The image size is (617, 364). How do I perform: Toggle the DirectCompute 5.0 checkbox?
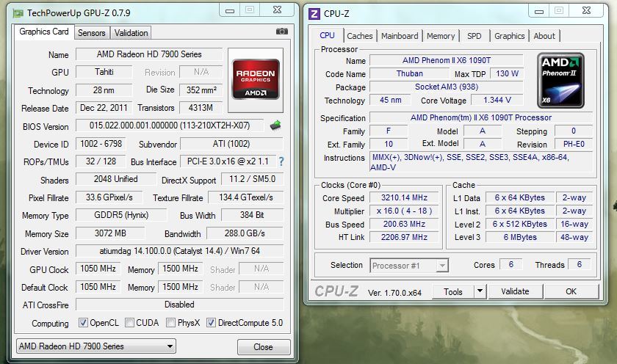[x=211, y=323]
